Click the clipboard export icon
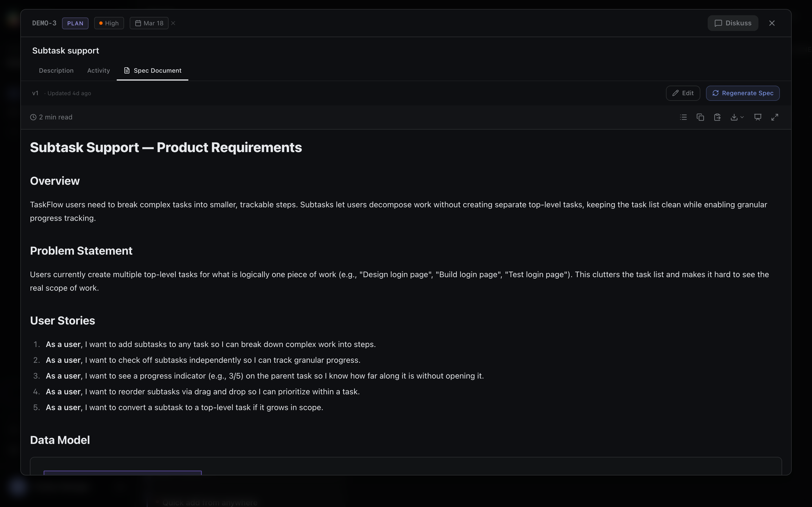This screenshot has height=507, width=812. [x=717, y=117]
